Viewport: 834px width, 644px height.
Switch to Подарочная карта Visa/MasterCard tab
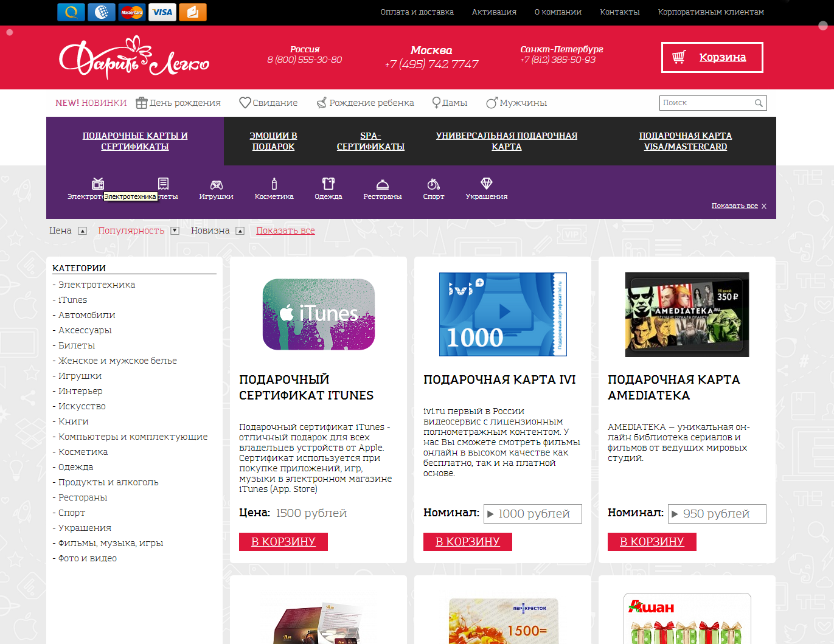pos(686,141)
